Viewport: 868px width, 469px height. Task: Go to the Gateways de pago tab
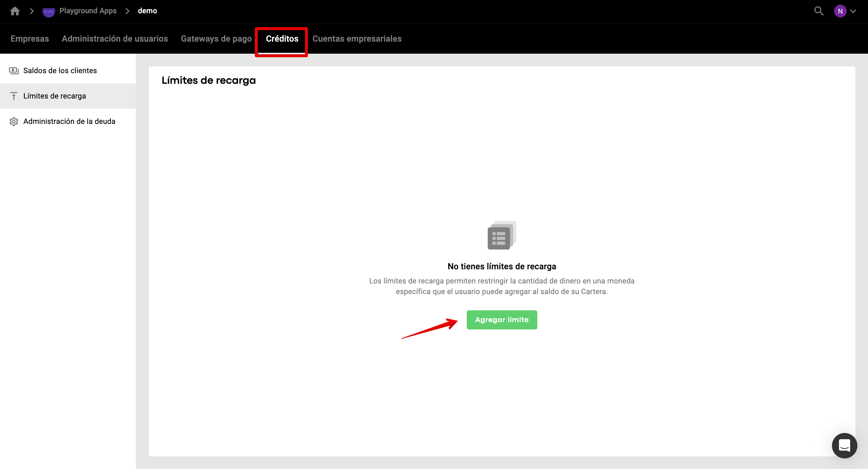[x=216, y=39]
